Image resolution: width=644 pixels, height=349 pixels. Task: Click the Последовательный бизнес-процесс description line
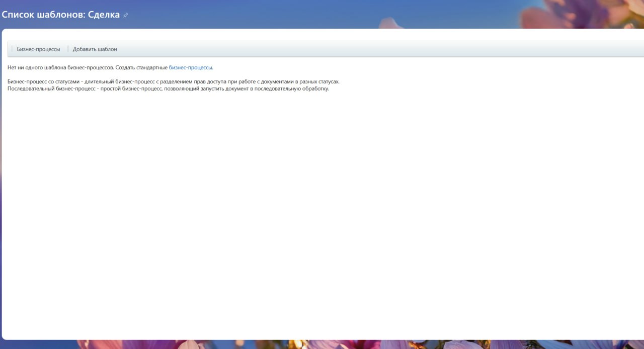click(x=169, y=89)
